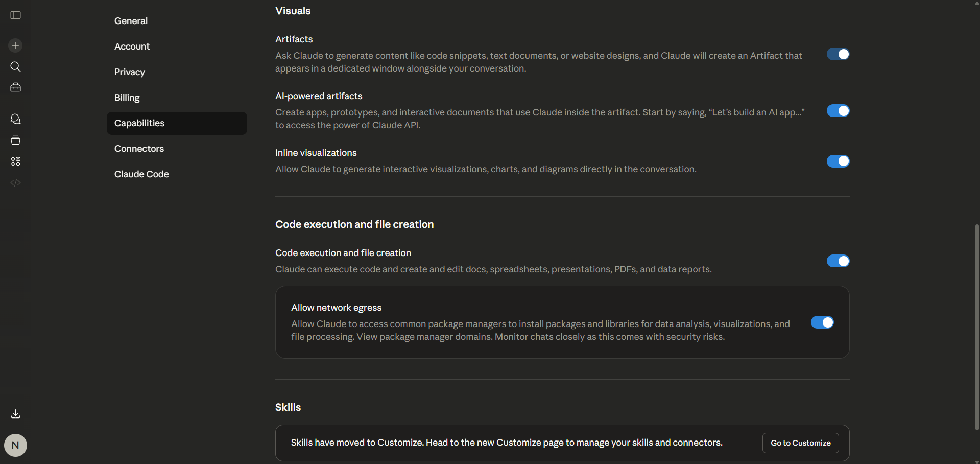Click the download icon near the bottom
This screenshot has height=464, width=980.
tap(15, 414)
